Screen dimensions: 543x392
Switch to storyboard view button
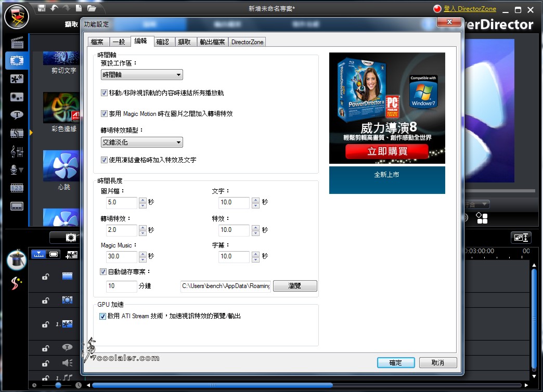click(x=54, y=255)
